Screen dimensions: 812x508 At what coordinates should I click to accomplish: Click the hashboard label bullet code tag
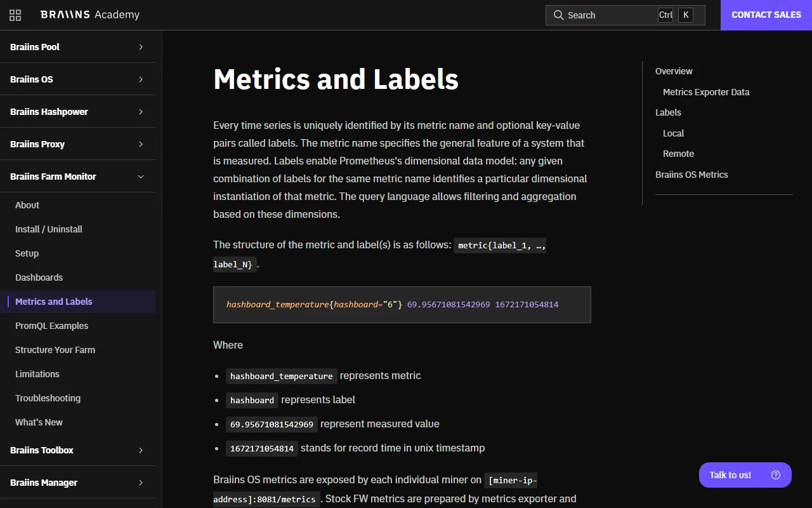pos(252,400)
